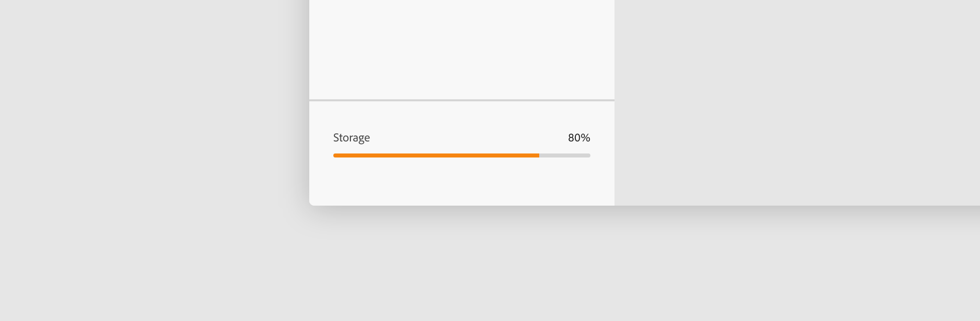Click the left start of the Storage bar

tap(335, 155)
